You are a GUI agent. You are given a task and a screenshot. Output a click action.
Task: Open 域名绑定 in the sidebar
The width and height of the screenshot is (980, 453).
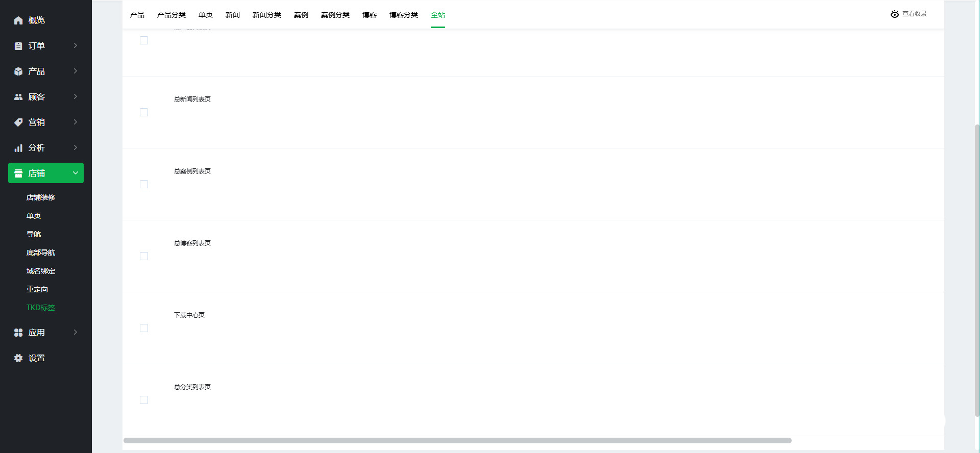[x=41, y=271]
